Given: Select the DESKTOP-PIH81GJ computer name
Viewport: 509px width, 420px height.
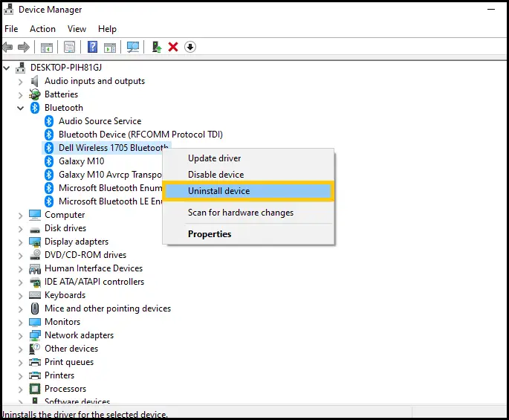Looking at the screenshot, I should pyautogui.click(x=66, y=68).
